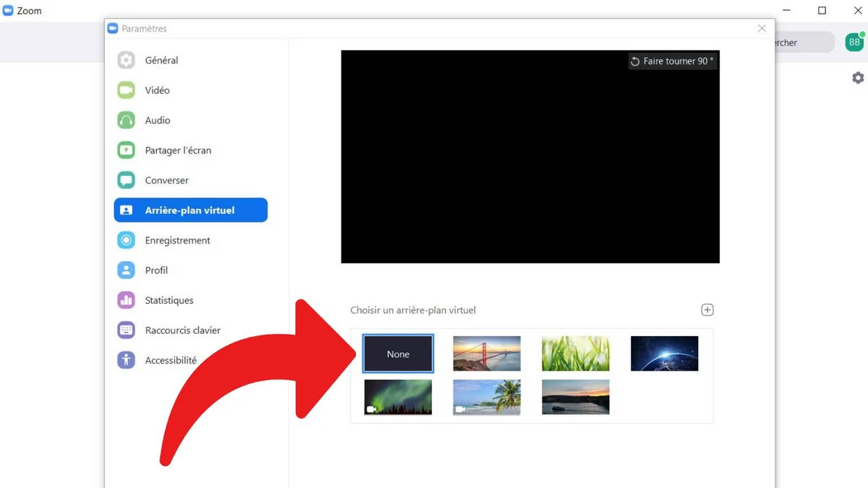
Task: Choose the green grass background
Action: coord(576,354)
